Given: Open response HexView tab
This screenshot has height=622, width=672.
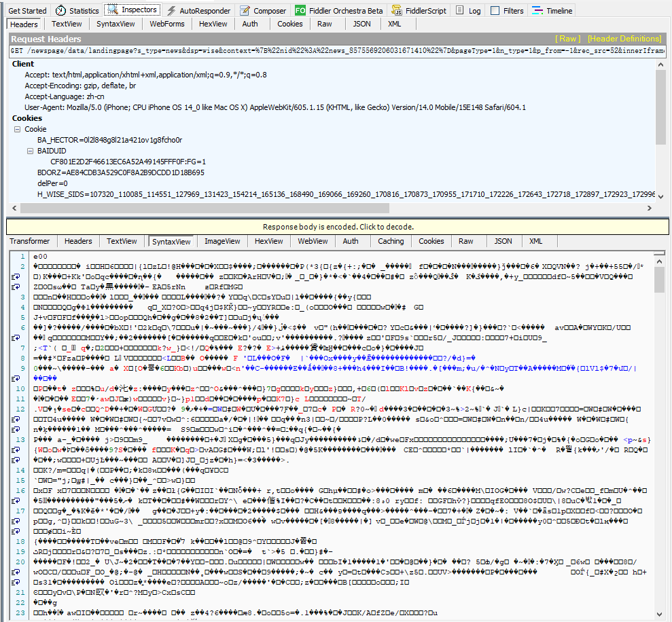Looking at the screenshot, I should (x=268, y=241).
